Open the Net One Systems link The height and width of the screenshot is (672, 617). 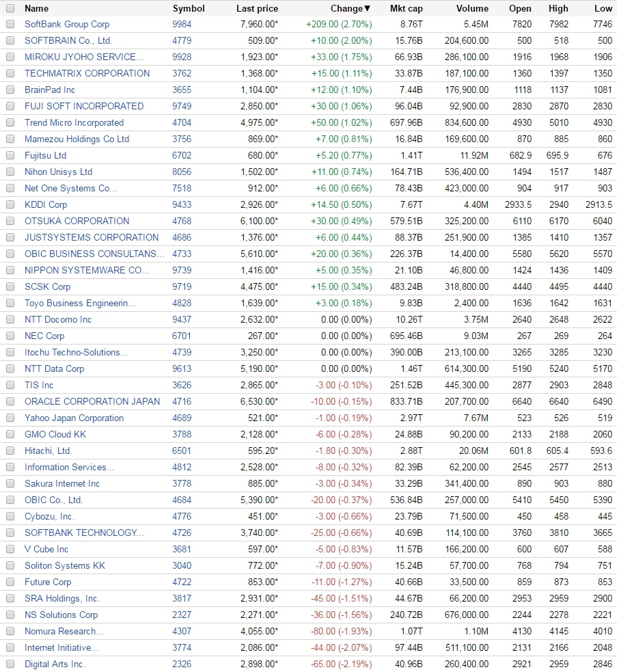pyautogui.click(x=70, y=189)
